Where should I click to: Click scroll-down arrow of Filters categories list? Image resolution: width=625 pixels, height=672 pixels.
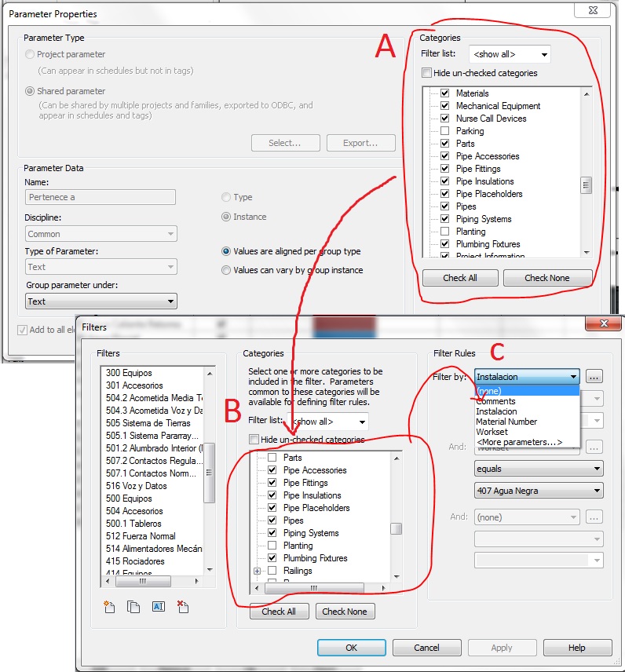(397, 577)
